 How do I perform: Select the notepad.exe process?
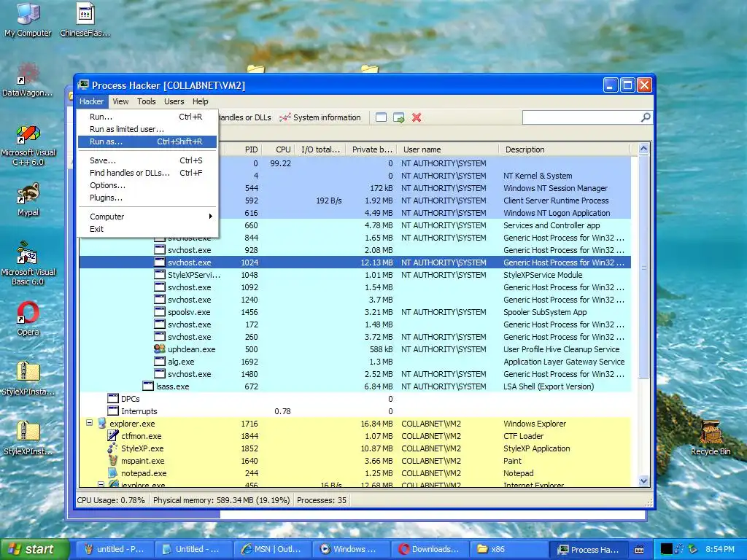click(x=355, y=473)
